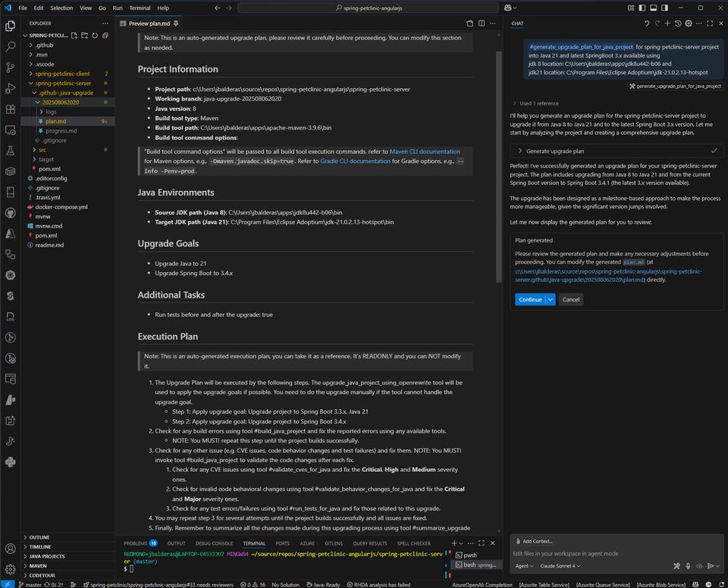Open the Python view in activity bar
Image resolution: width=728 pixels, height=588 pixels.
10,461
